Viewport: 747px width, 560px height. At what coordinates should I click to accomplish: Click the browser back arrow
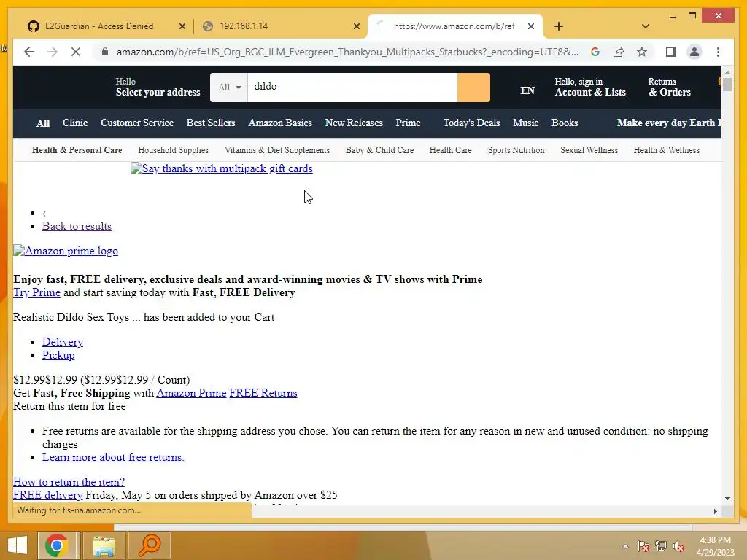click(x=29, y=52)
